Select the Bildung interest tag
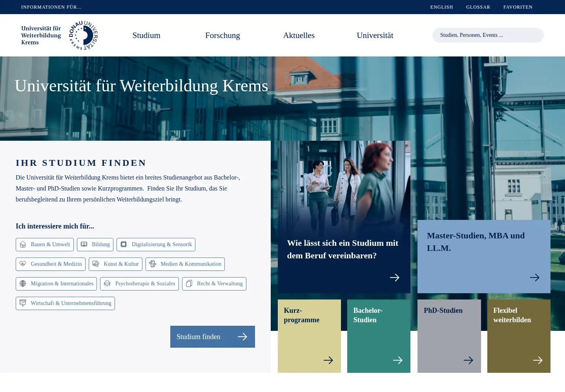The height and width of the screenshot is (392, 565). pos(95,245)
